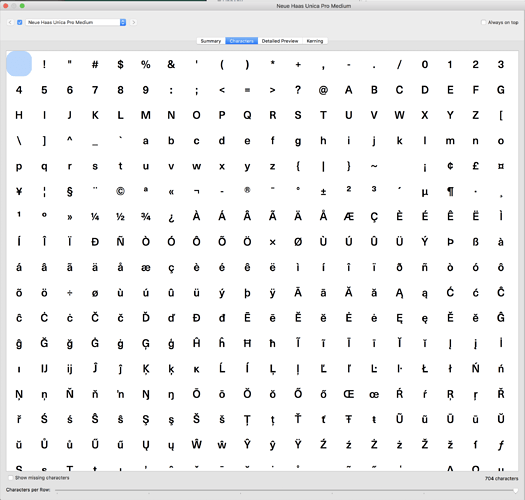Select the number sign # glyph
The height and width of the screenshot is (500, 525).
[x=95, y=64]
